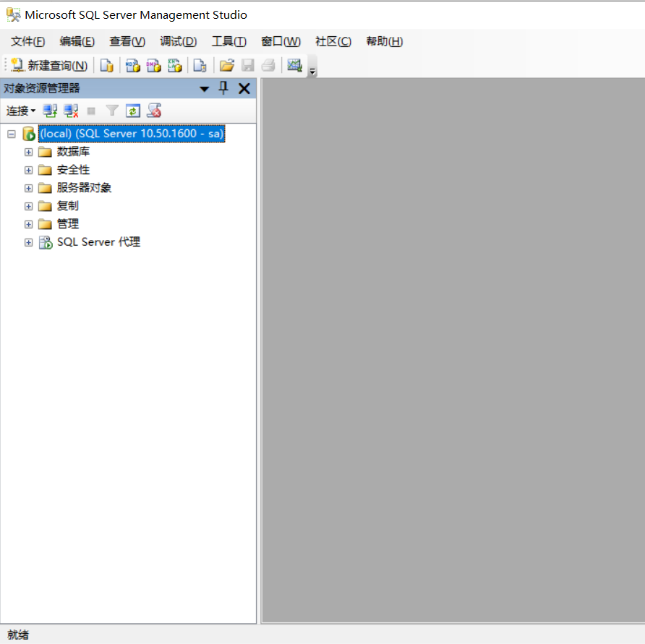The height and width of the screenshot is (644, 645).
Task: Select the 复制 tree item
Action: [x=68, y=205]
